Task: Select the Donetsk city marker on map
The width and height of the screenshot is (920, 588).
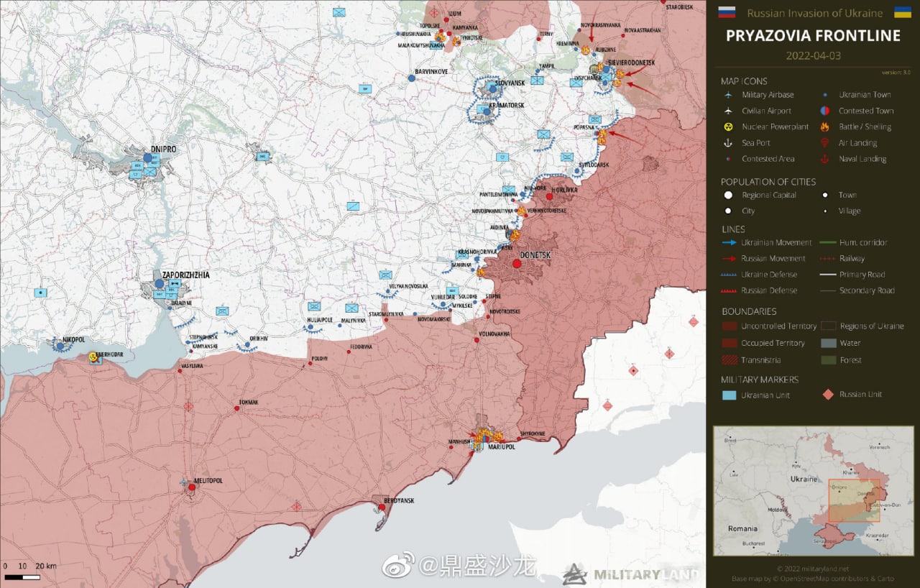Action: coord(516,264)
